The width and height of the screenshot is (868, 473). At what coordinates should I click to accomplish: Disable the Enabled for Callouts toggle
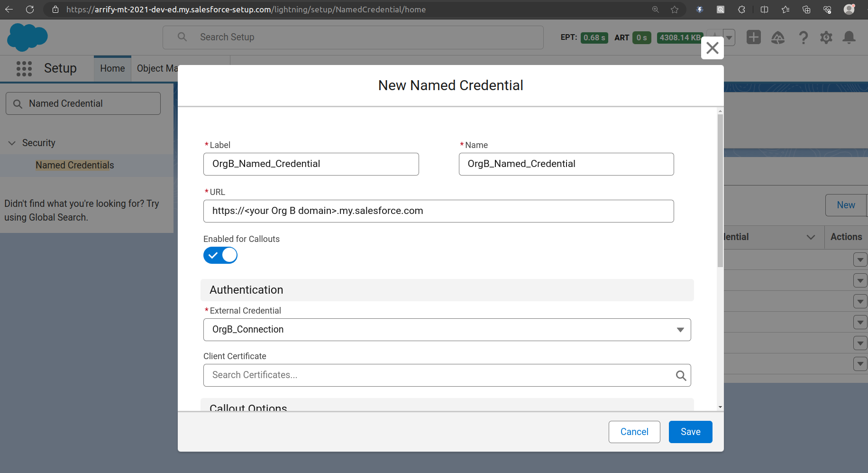(x=220, y=255)
